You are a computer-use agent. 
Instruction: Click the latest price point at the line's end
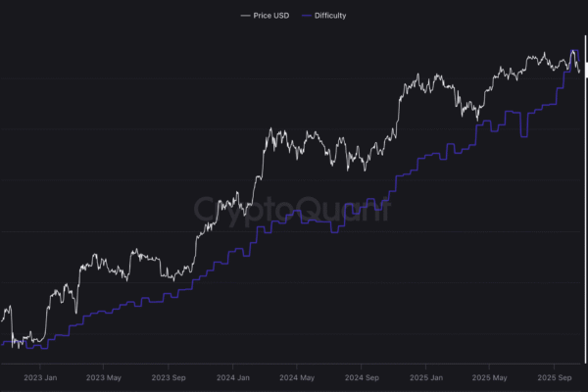(x=579, y=67)
